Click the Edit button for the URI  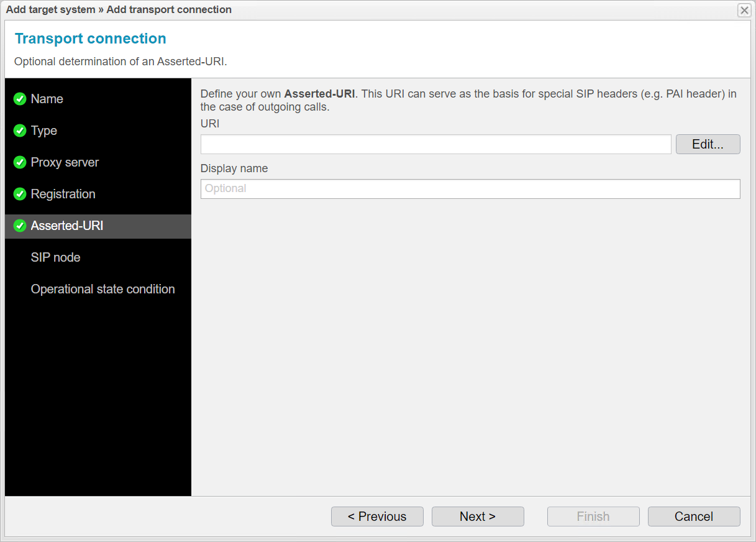point(708,144)
